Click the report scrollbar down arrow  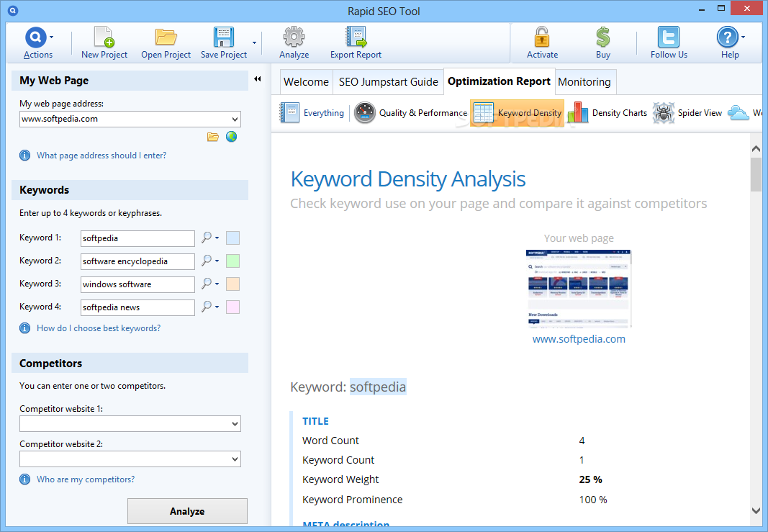(x=755, y=510)
